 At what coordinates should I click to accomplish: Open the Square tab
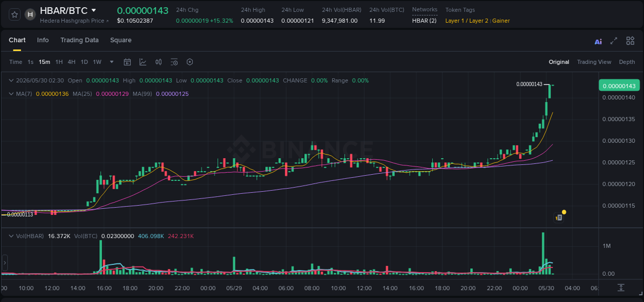click(121, 40)
